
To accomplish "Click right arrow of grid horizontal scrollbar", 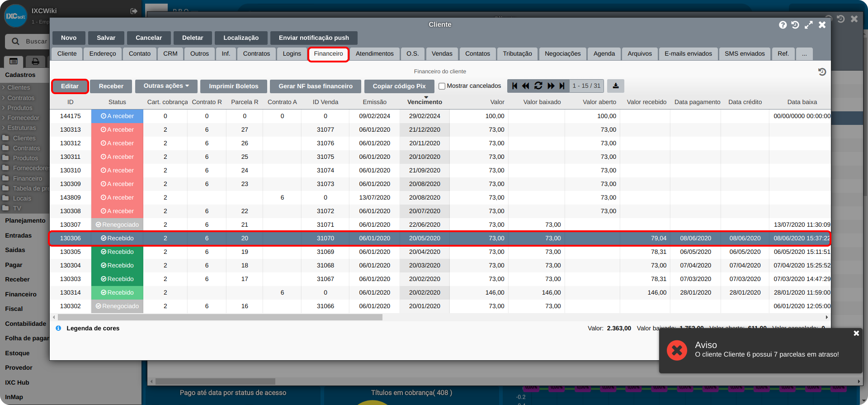I will coord(827,317).
